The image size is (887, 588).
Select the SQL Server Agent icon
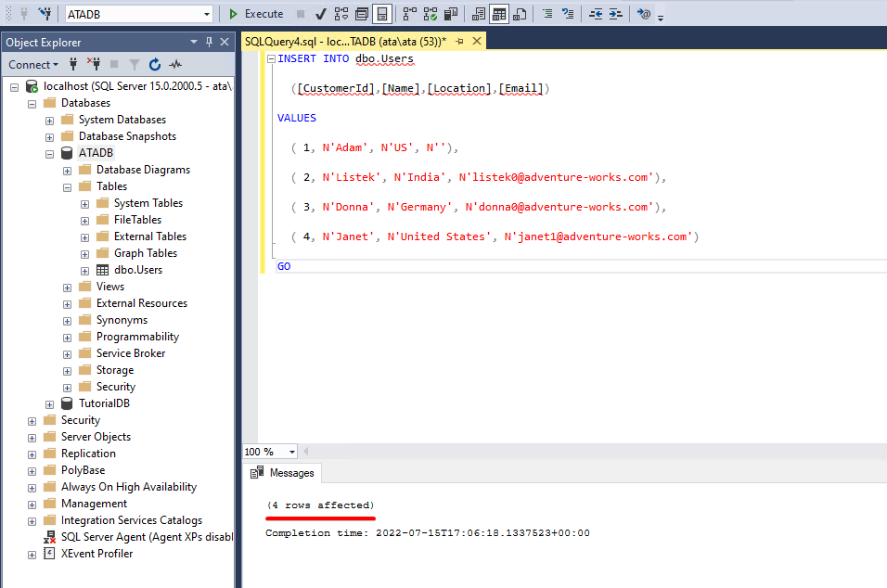[50, 537]
